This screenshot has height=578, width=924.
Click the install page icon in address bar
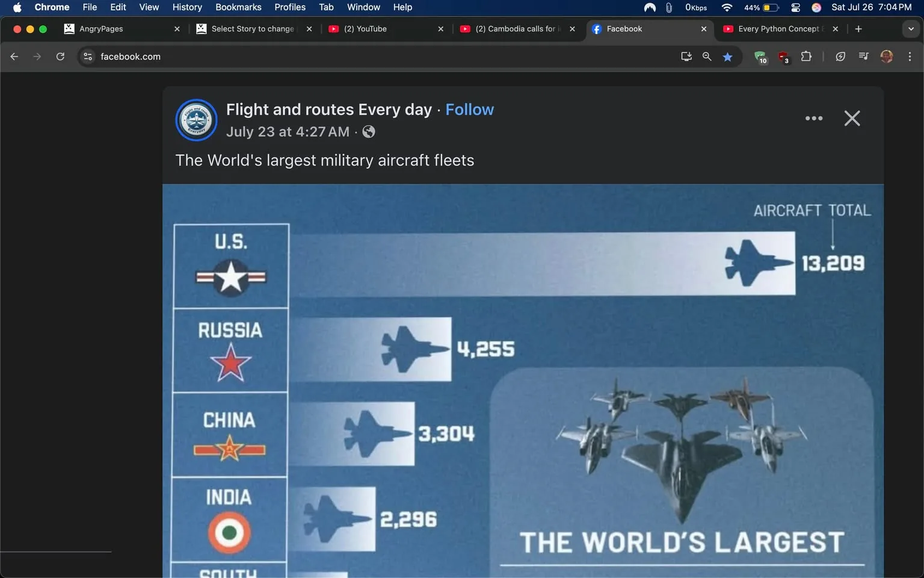pyautogui.click(x=686, y=56)
